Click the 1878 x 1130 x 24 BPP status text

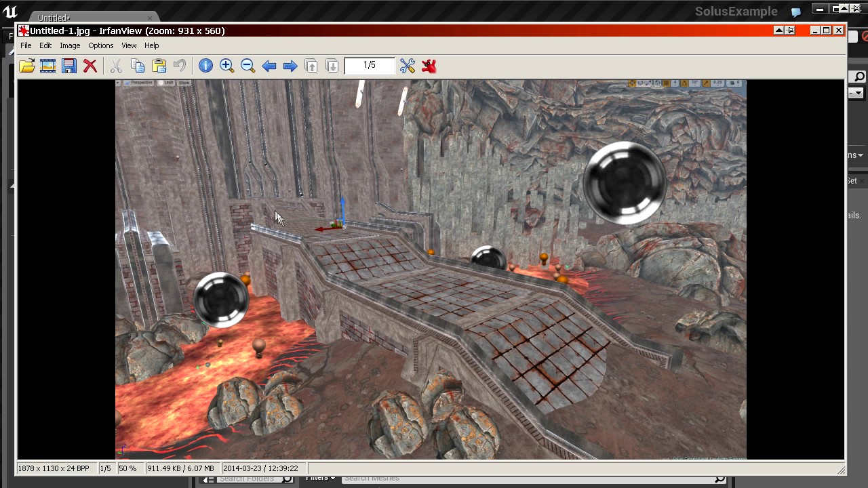[54, 468]
